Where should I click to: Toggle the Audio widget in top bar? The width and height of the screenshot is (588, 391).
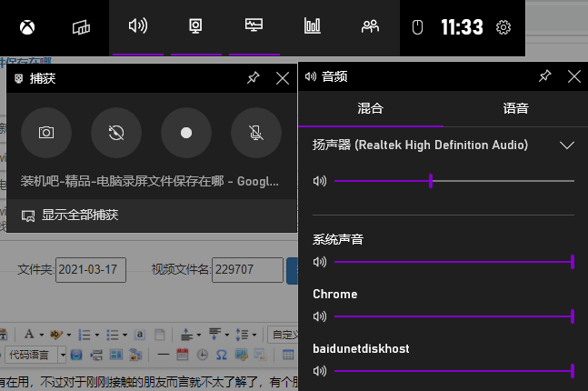[x=137, y=26]
